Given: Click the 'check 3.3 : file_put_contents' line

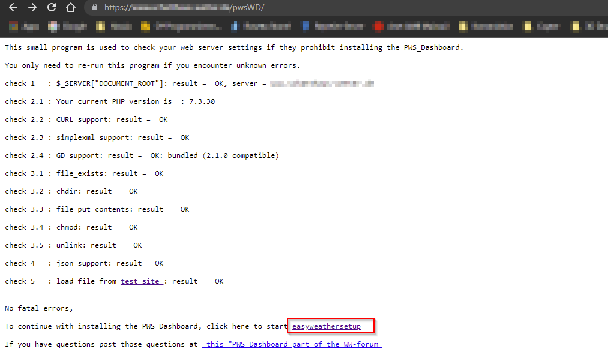Looking at the screenshot, I should coord(97,209).
